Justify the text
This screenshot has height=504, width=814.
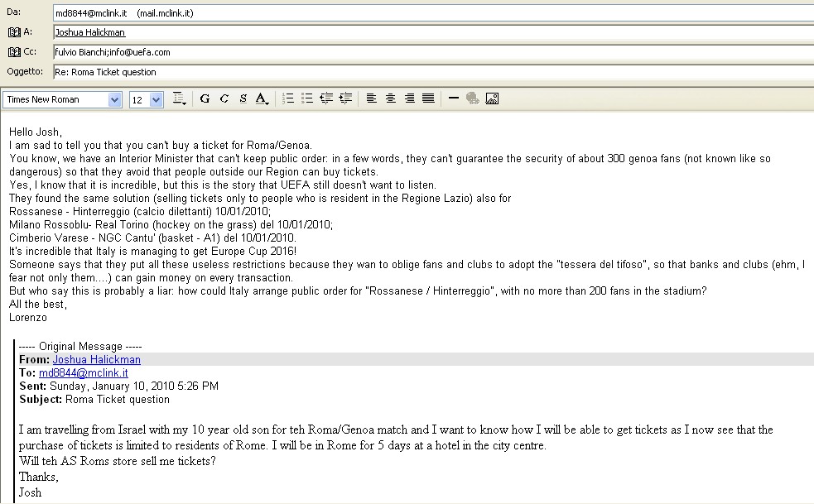coord(428,98)
